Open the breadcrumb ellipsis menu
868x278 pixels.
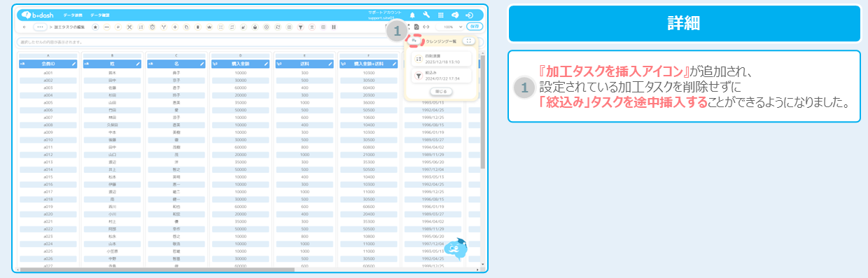[x=40, y=27]
